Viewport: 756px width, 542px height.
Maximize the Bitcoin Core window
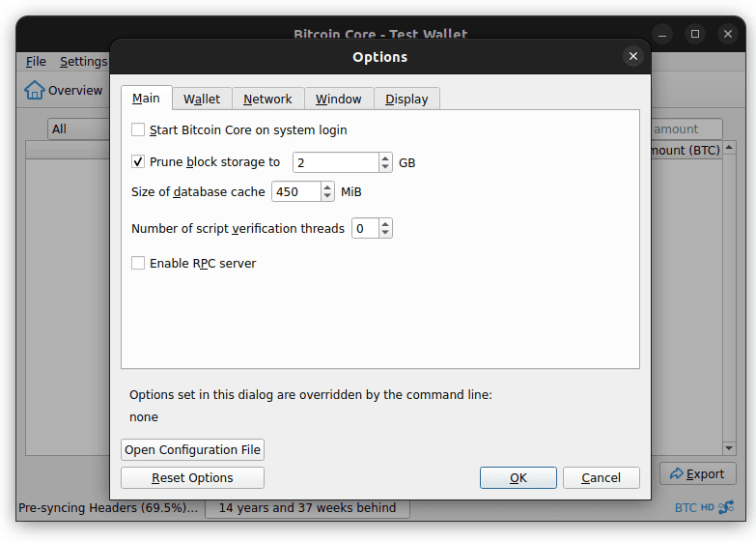pyautogui.click(x=695, y=34)
